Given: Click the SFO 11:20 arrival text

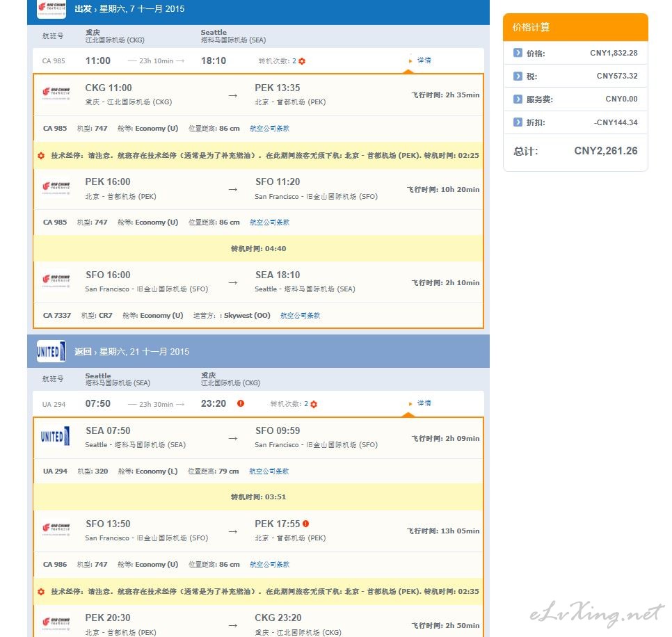Looking at the screenshot, I should coord(278,182).
